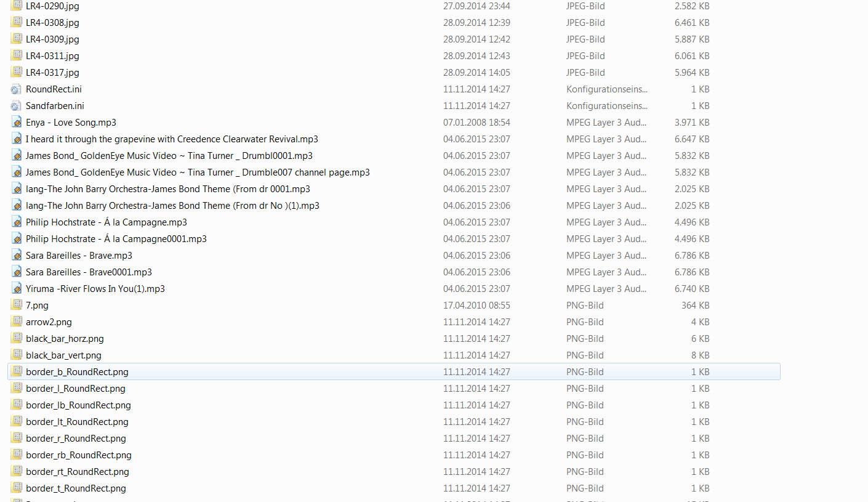Click the Yiruma River Flows In You icon
Image resolution: width=868 pixels, height=502 pixels.
pos(17,289)
